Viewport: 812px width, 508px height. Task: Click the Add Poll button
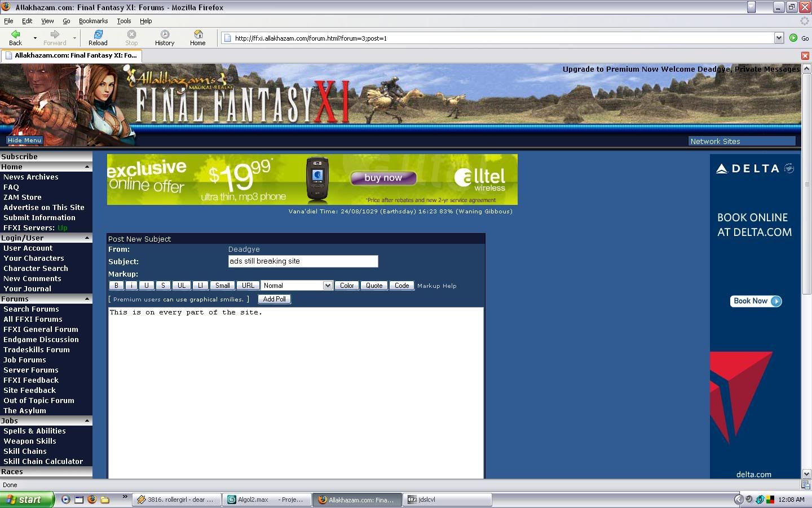pyautogui.click(x=275, y=299)
